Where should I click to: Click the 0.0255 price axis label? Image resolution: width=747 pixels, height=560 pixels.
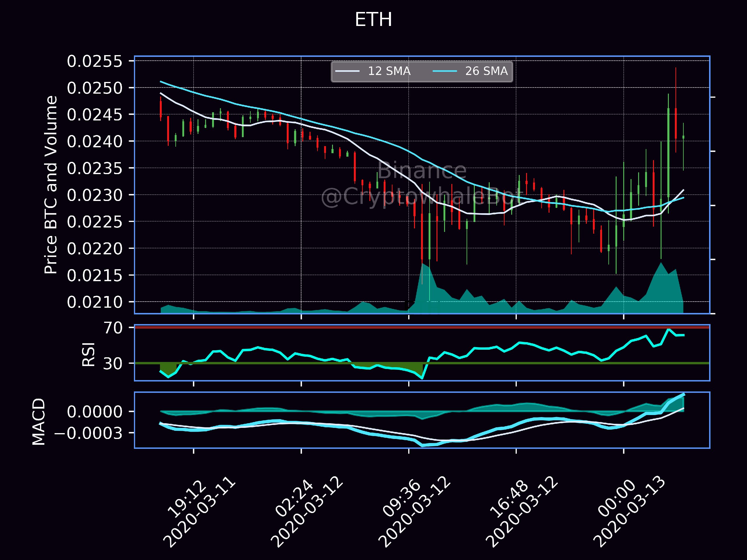[x=95, y=62]
